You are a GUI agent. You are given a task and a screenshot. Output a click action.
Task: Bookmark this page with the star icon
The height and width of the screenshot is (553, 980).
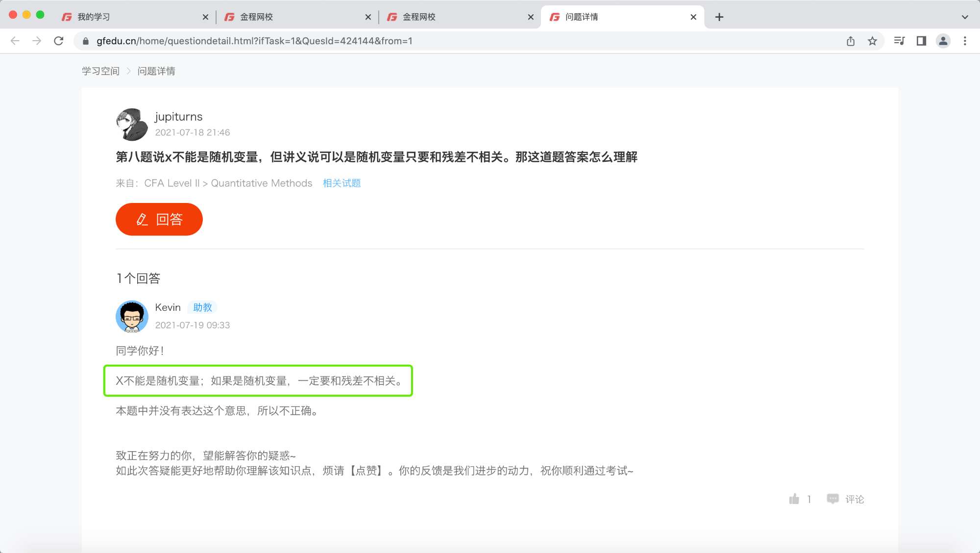872,41
